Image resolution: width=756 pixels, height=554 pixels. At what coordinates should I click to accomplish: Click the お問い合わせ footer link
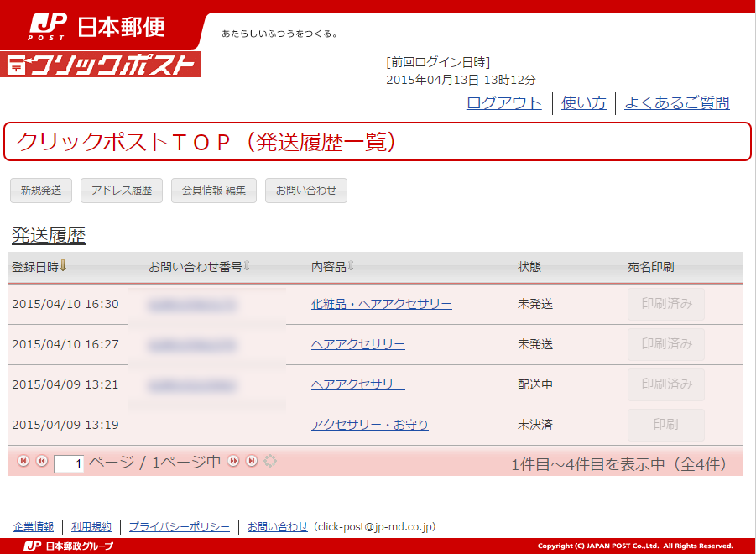coord(277,526)
